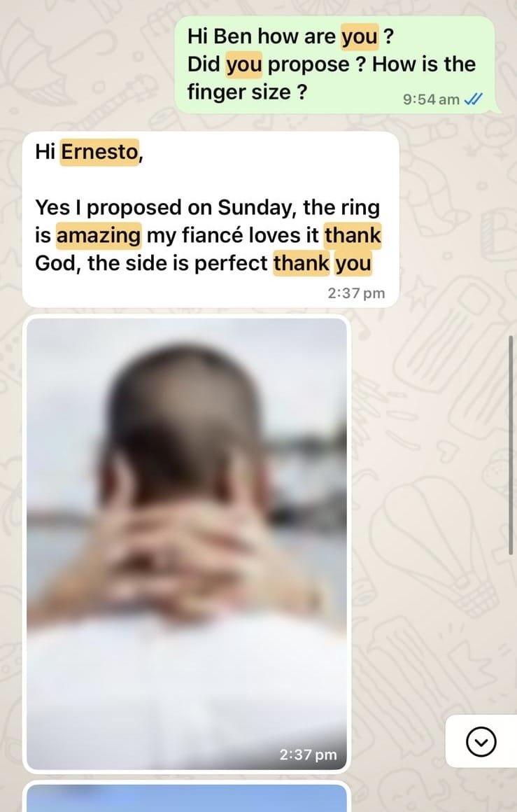Viewport: 517px width, 812px height.
Task: Click highlighted 'you' after 'how are'
Action: [360, 37]
